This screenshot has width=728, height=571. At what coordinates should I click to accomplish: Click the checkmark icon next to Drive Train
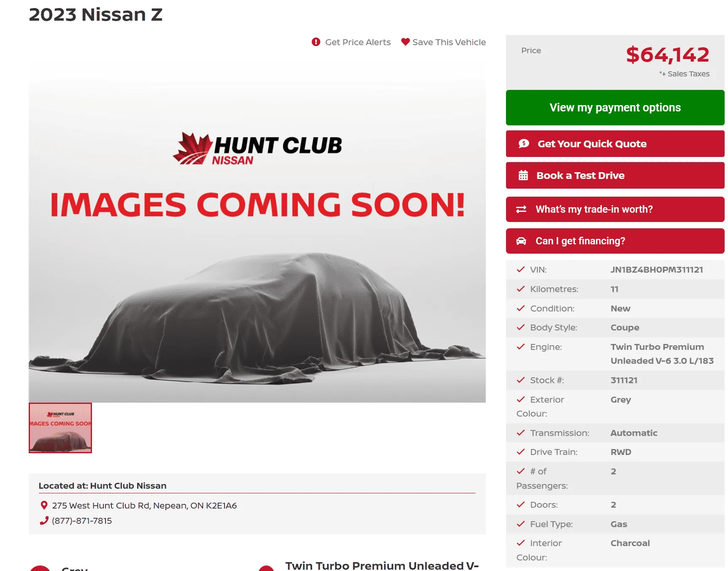click(521, 452)
